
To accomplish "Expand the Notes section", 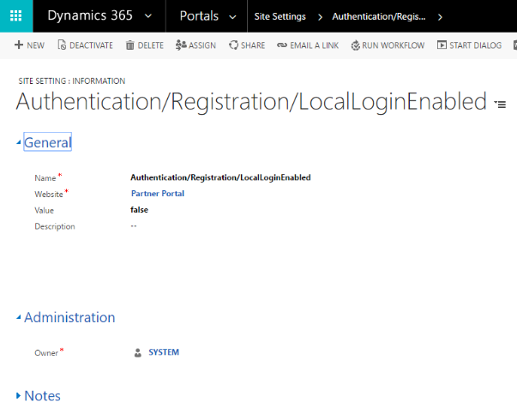I will [19, 396].
